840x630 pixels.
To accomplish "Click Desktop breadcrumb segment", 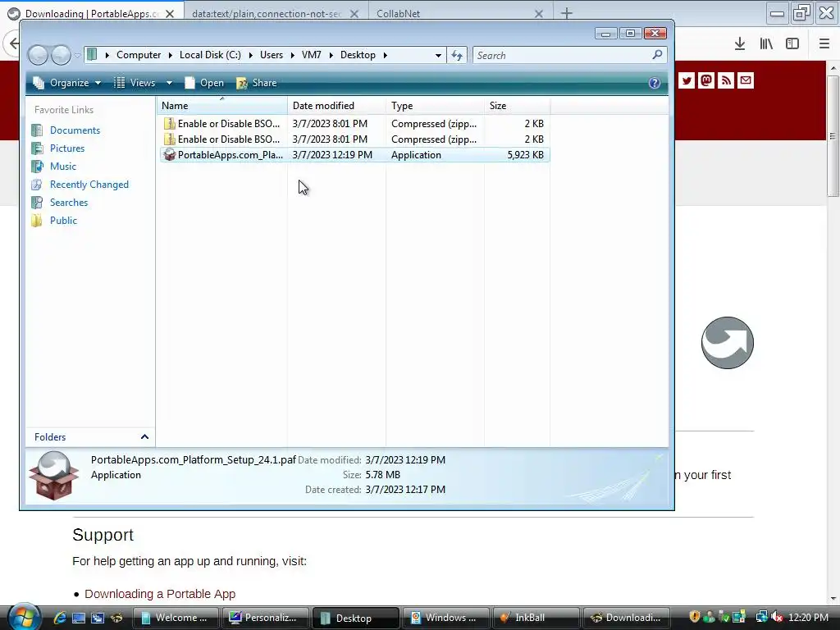I will tap(358, 55).
